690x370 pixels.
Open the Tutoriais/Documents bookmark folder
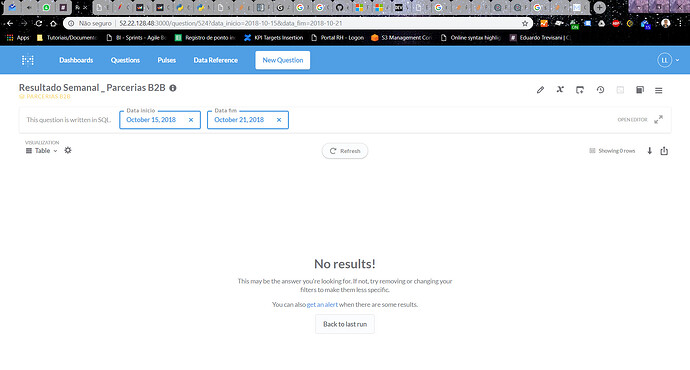point(66,38)
